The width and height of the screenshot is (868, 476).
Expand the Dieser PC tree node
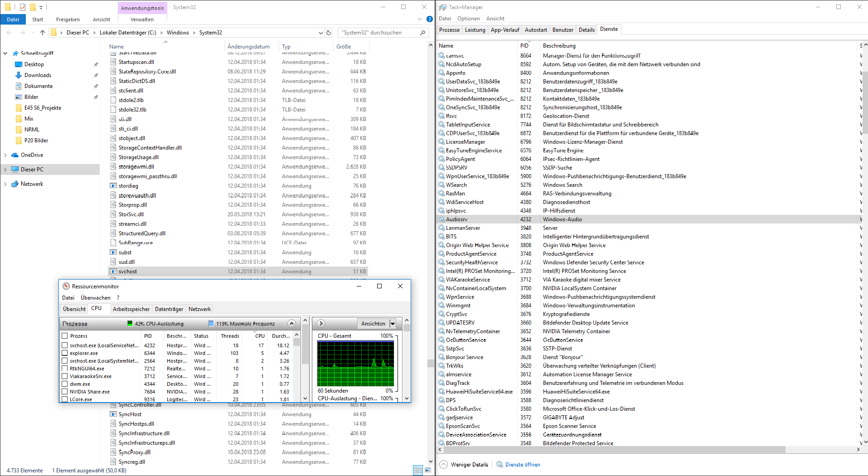pyautogui.click(x=5, y=170)
